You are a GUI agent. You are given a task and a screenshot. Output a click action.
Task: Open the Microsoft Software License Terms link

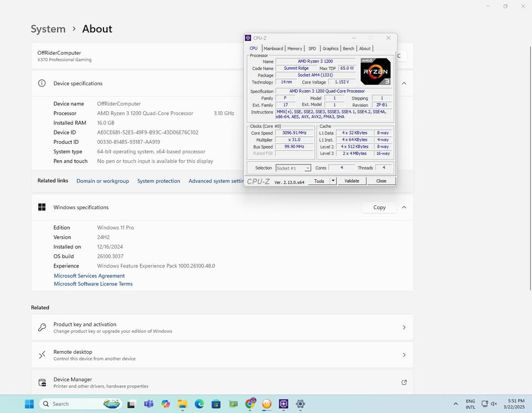pyautogui.click(x=93, y=284)
